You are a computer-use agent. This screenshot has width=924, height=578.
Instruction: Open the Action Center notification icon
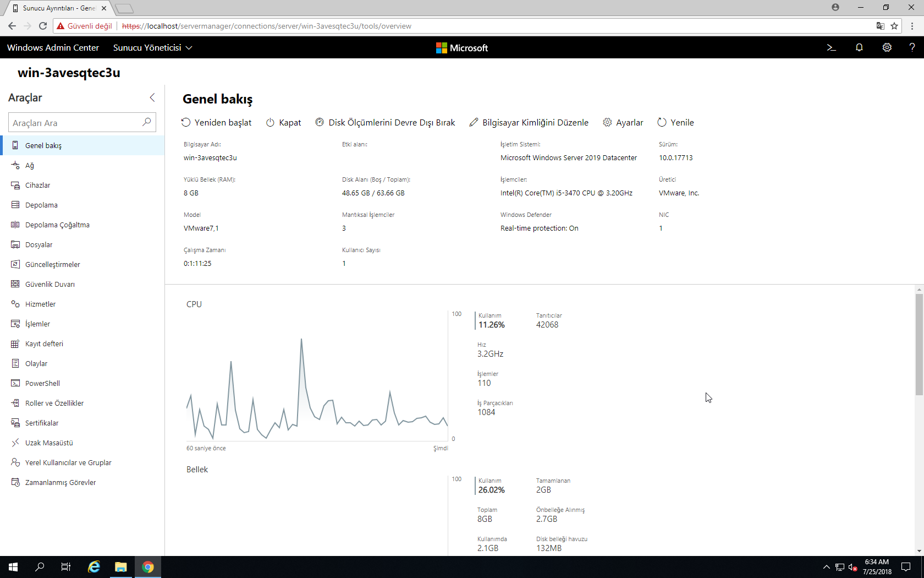point(906,567)
